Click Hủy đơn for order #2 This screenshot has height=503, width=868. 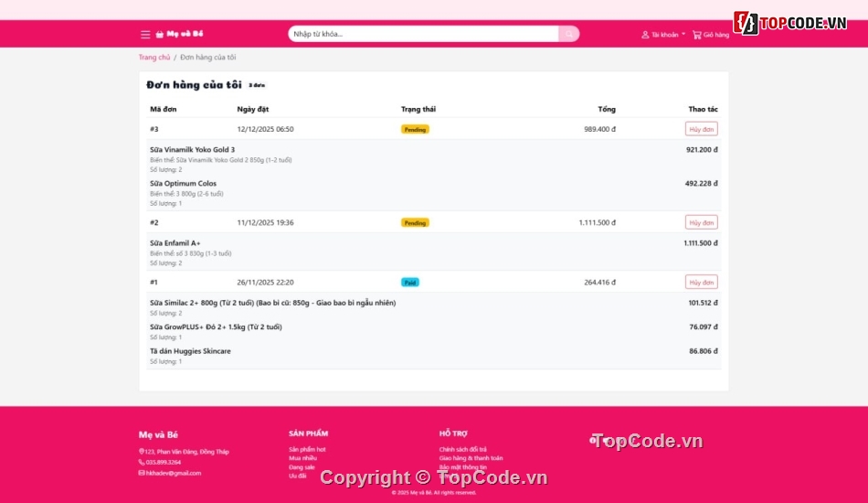pyautogui.click(x=702, y=222)
